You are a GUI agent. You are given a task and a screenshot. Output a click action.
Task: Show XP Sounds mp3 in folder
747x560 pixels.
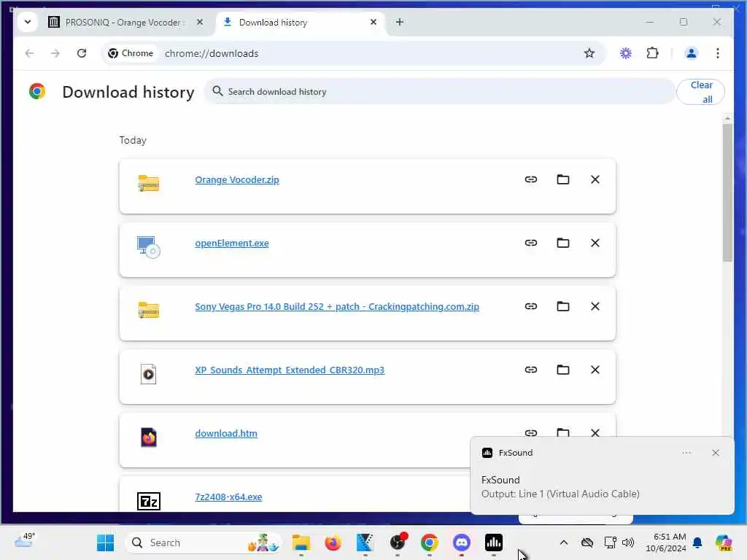(563, 370)
